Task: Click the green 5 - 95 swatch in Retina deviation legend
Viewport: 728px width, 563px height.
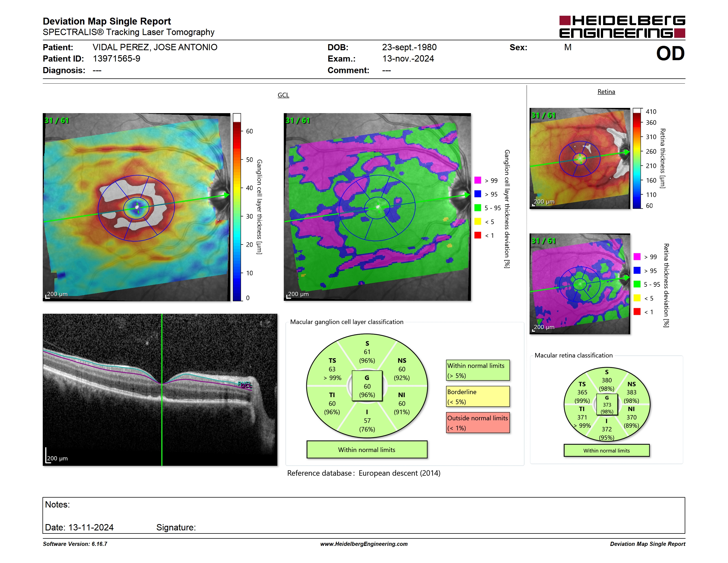Action: click(637, 284)
